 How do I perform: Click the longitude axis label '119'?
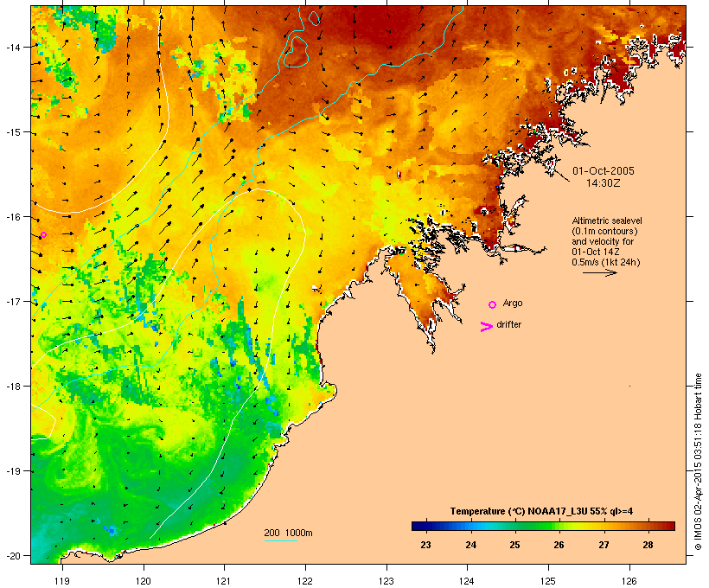(x=62, y=580)
